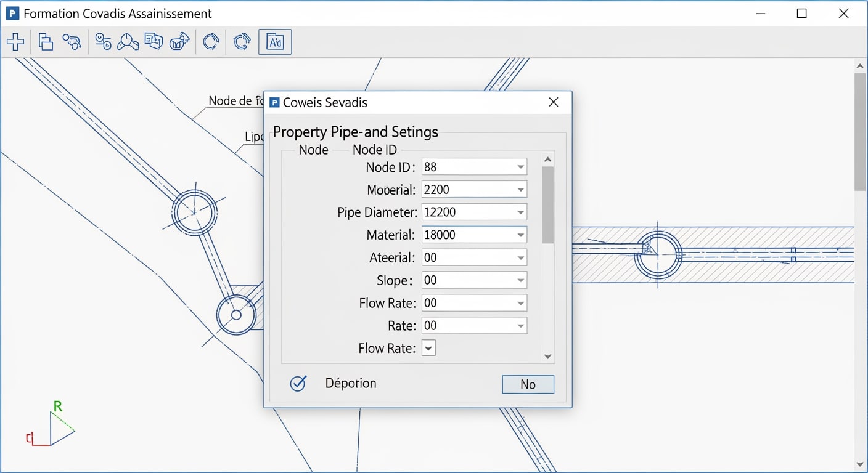Click main drawing scroll-up arrow
The width and height of the screenshot is (868, 473).
tap(861, 65)
